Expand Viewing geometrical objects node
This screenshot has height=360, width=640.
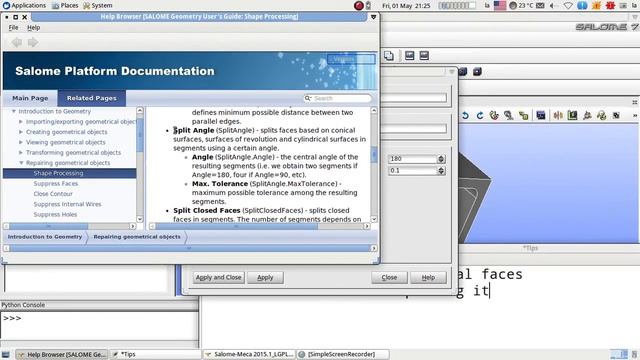(x=21, y=142)
